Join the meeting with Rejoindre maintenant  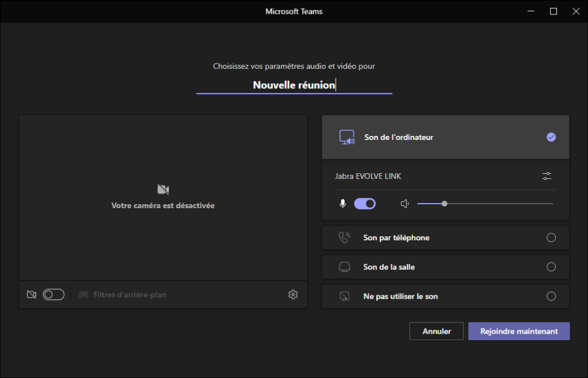(519, 331)
